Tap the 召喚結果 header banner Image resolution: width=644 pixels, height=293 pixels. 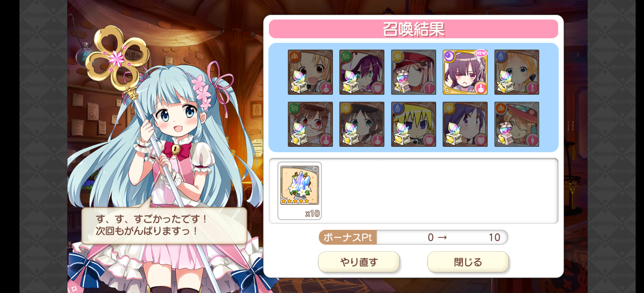pyautogui.click(x=413, y=29)
